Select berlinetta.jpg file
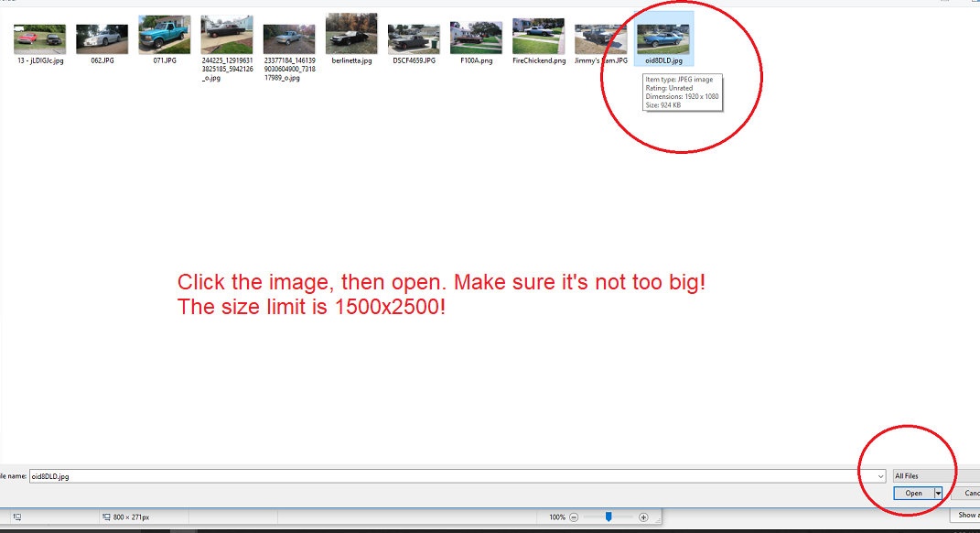The image size is (980, 533). pos(351,36)
